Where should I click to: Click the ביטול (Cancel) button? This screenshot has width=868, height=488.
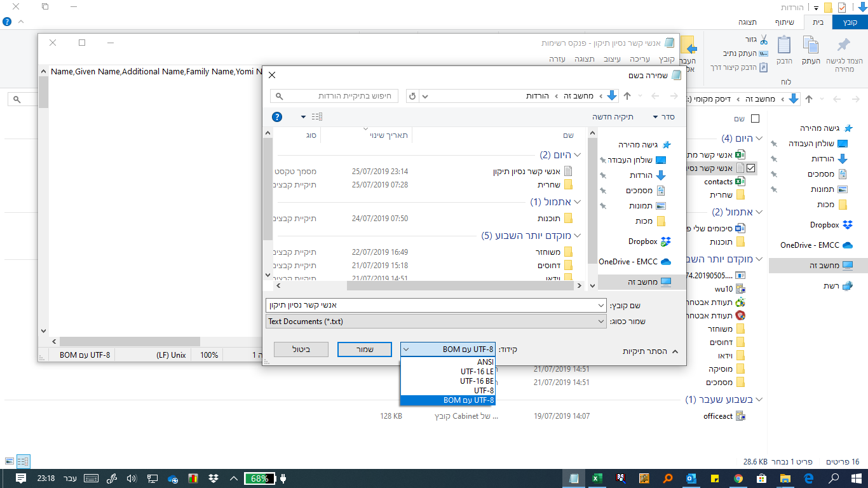[x=301, y=349]
